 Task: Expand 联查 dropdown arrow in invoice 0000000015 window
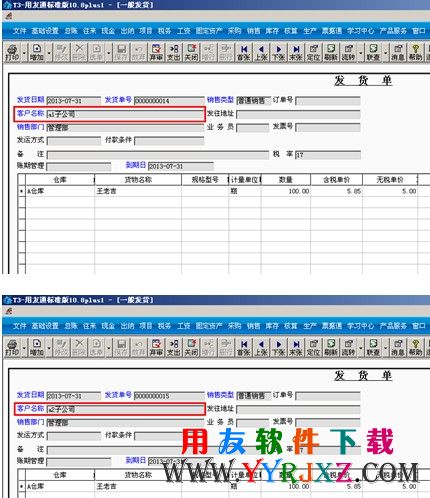point(386,348)
